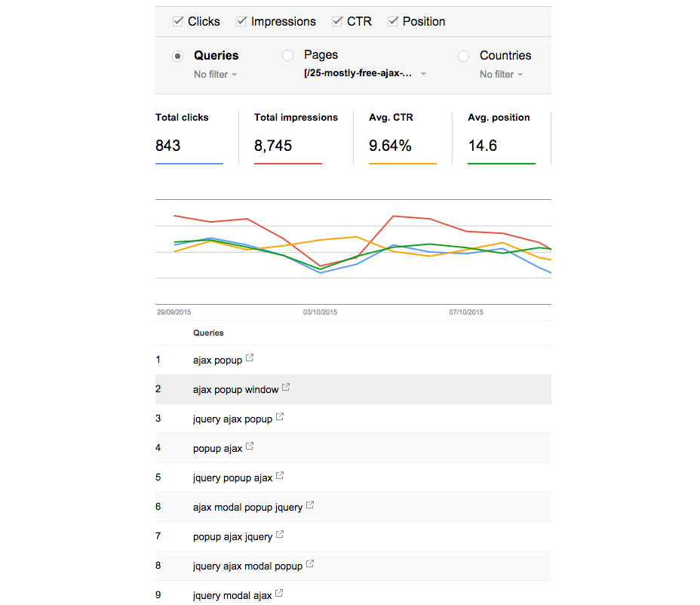Open external link icon for 'jquery ajax popup'
Viewport: 700px width, 605px height.
(279, 416)
